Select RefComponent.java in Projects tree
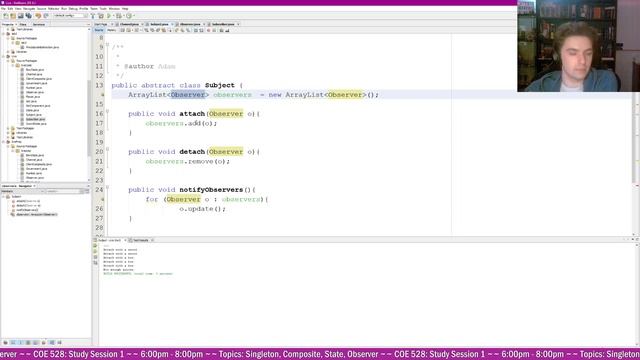This screenshot has width=640, height=360. click(38, 106)
